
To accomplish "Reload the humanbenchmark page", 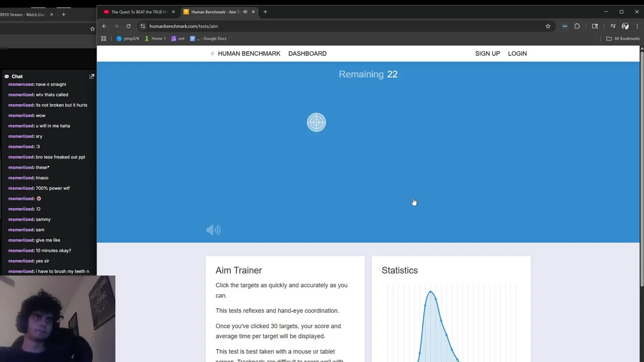I will 128,26.
